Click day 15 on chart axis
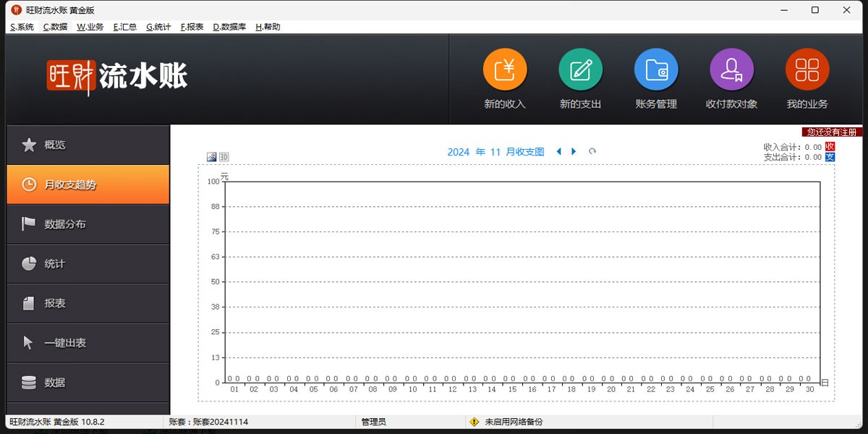The height and width of the screenshot is (434, 868). coord(512,389)
